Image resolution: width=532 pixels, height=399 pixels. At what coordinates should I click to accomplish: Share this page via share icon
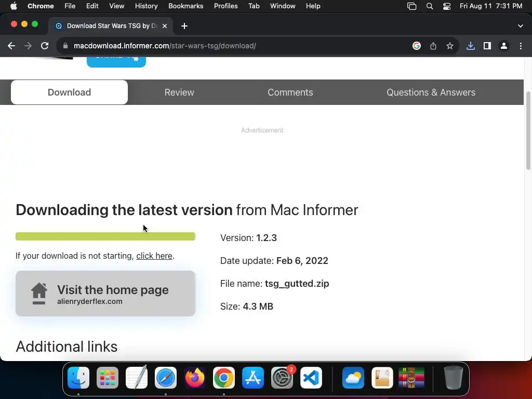pos(433,46)
